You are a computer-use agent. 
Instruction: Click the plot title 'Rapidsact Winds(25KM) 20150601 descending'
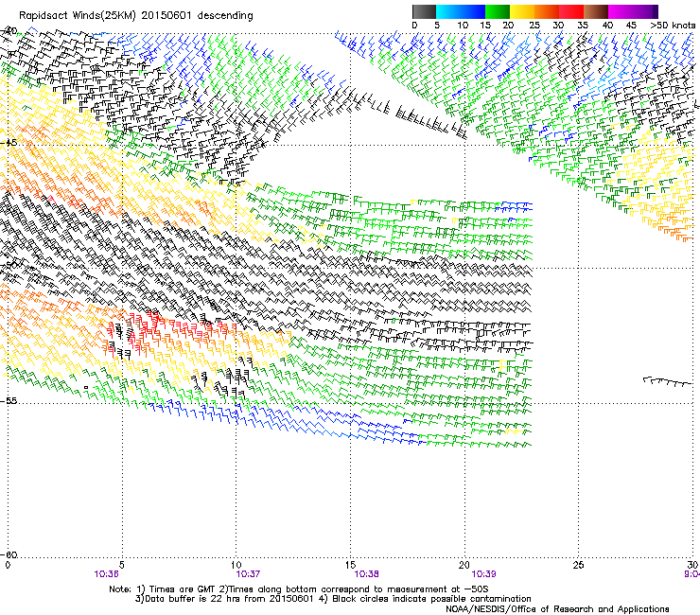pos(135,16)
